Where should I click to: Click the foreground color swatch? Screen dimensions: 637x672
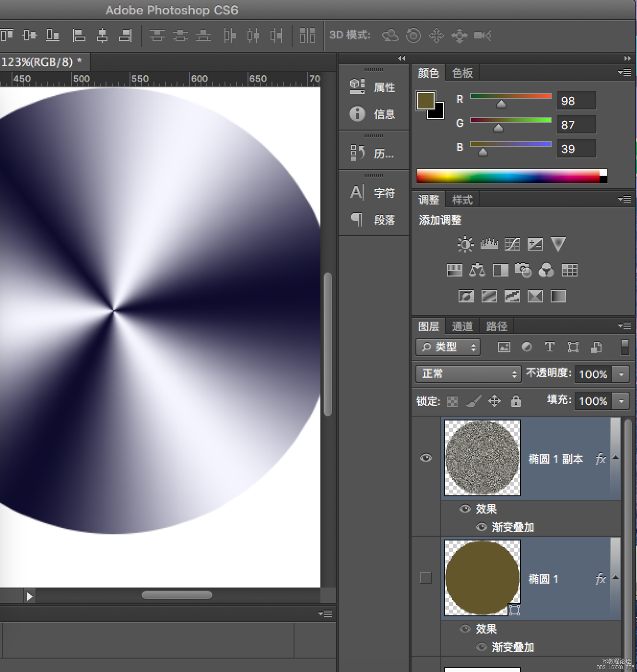tap(425, 101)
